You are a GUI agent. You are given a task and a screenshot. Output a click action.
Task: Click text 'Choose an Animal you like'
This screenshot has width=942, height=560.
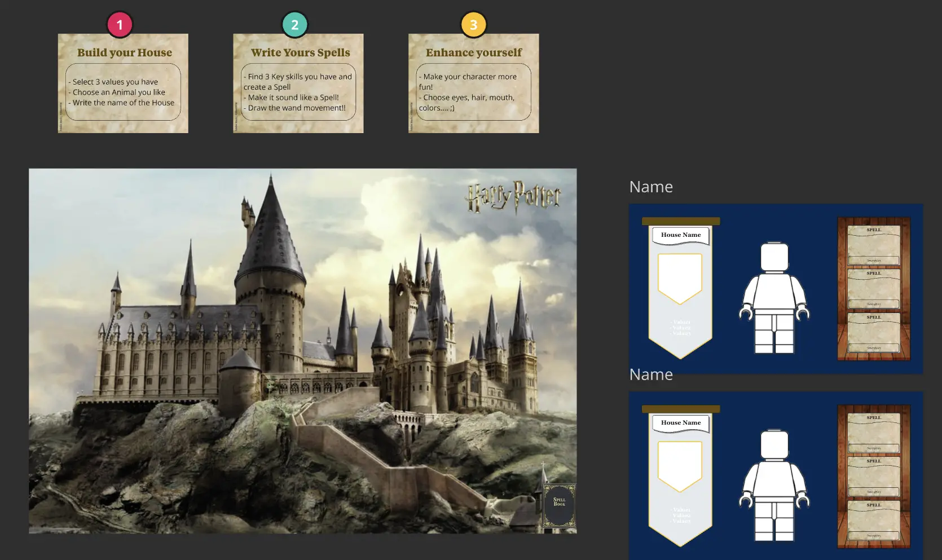pyautogui.click(x=119, y=92)
